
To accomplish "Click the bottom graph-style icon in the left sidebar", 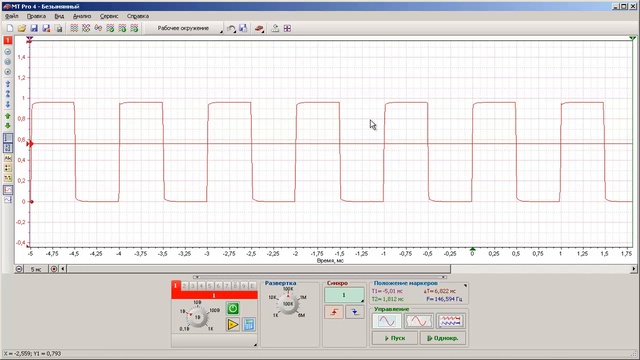I will 8,200.
